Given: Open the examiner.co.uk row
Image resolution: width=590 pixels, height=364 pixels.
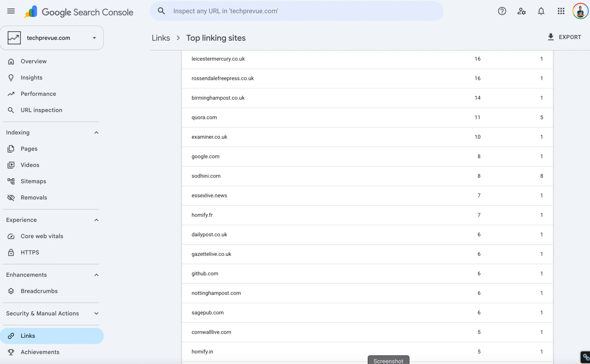Looking at the screenshot, I should click(367, 137).
